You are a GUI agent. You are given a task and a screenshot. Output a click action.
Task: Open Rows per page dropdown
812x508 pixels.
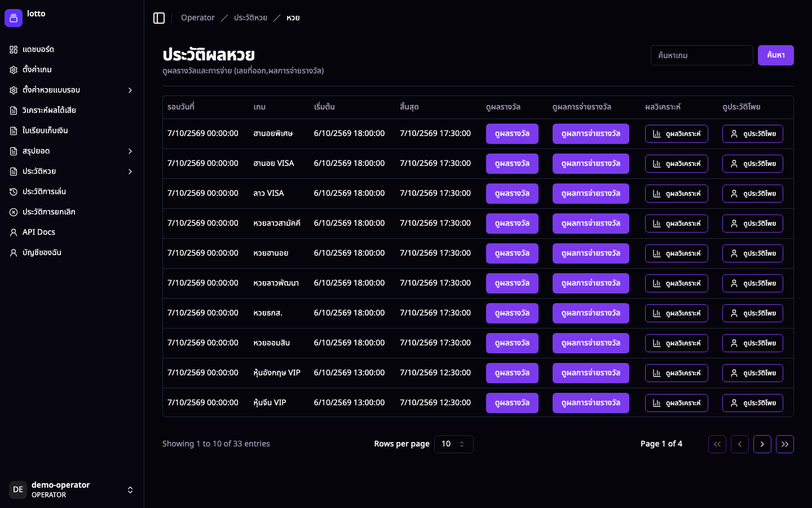pyautogui.click(x=454, y=444)
